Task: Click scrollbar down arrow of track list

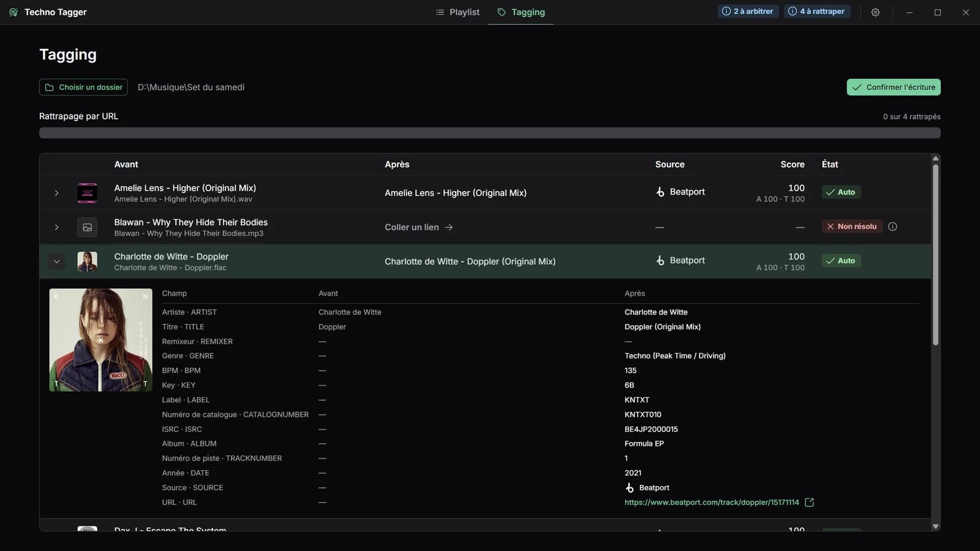Action: pos(935,527)
